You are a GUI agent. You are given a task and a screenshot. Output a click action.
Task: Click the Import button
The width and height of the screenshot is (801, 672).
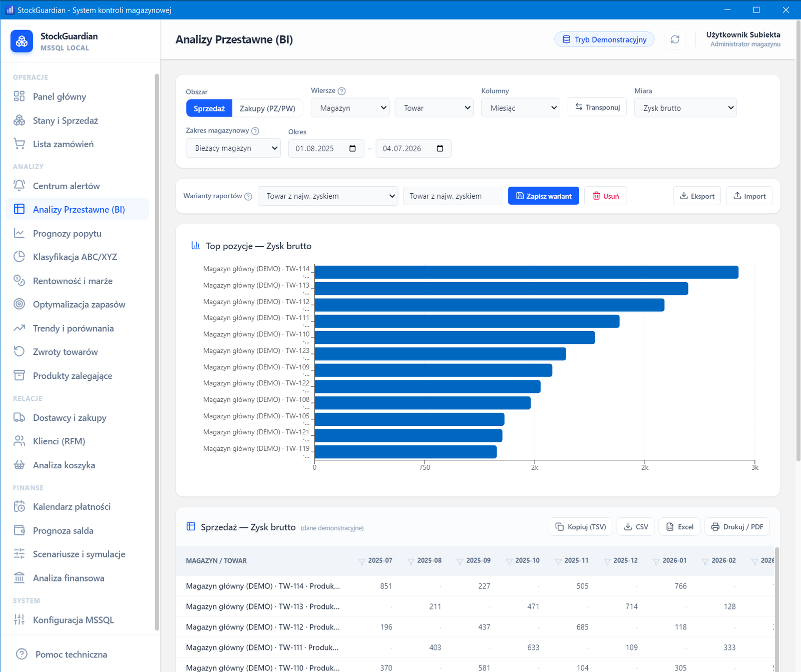[x=749, y=196]
